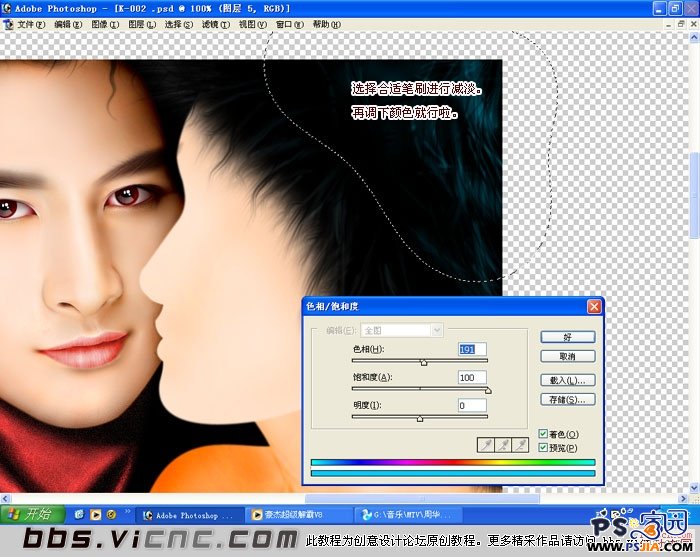Expand the quick launch chevron on taskbar
Image resolution: width=700 pixels, height=557 pixels.
pyautogui.click(x=127, y=511)
